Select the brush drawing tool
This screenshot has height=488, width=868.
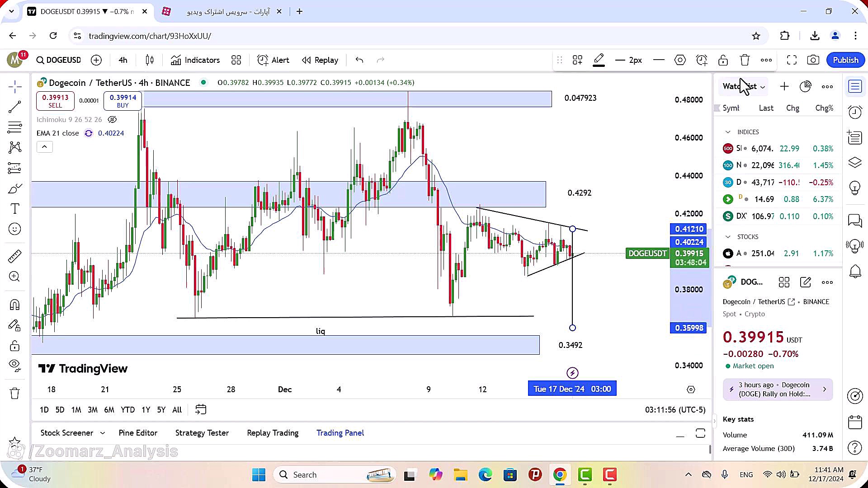(x=14, y=188)
